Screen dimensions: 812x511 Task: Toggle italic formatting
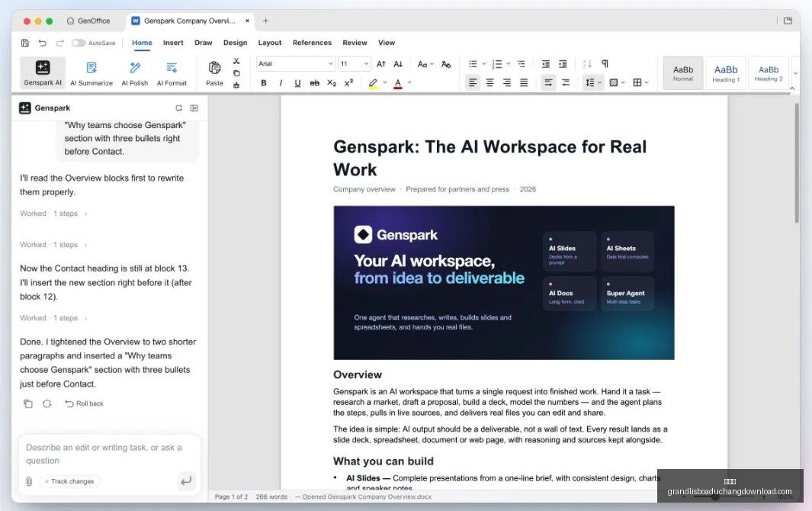pos(281,83)
